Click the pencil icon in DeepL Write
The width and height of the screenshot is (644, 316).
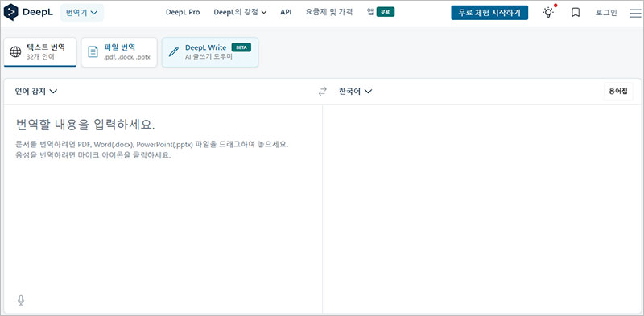pyautogui.click(x=174, y=52)
